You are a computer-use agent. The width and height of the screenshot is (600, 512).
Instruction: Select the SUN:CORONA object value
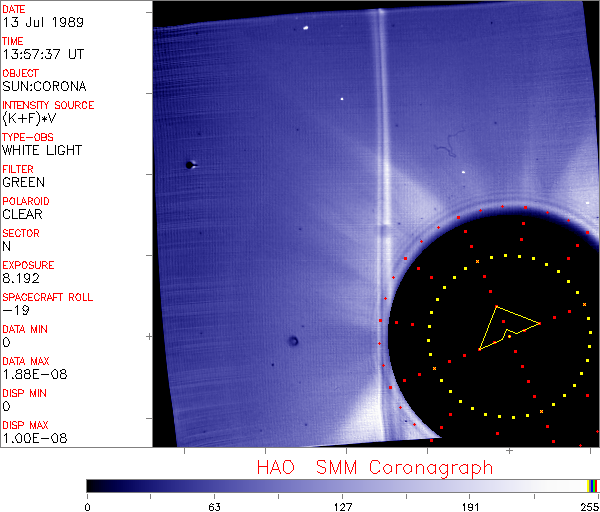coord(44,86)
